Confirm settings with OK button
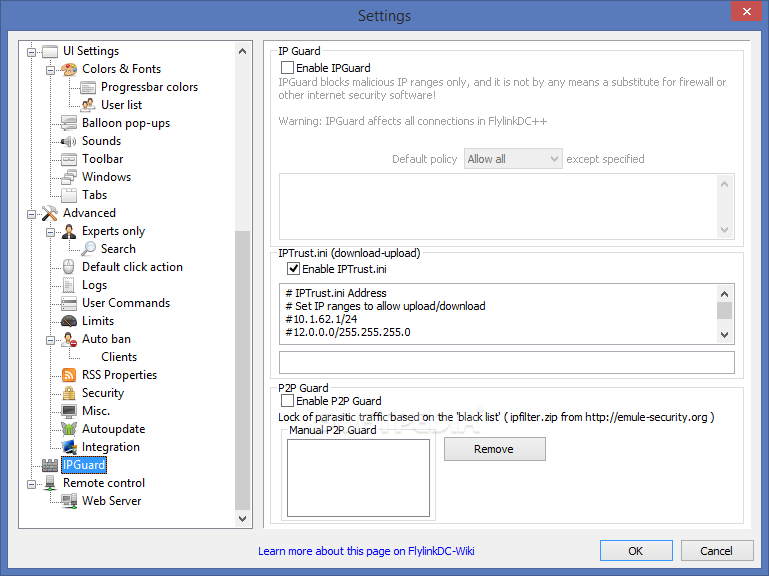Image resolution: width=769 pixels, height=576 pixels. (636, 551)
